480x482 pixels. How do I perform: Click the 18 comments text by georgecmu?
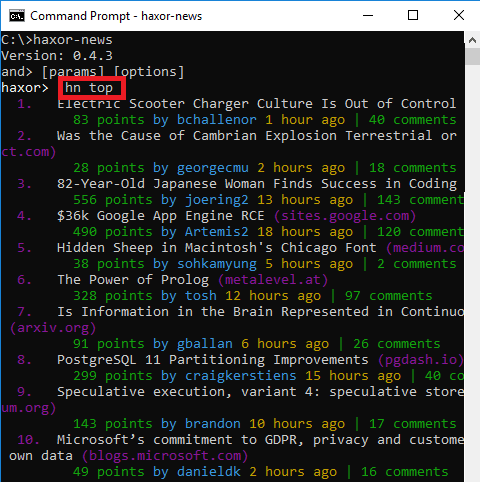[412, 168]
